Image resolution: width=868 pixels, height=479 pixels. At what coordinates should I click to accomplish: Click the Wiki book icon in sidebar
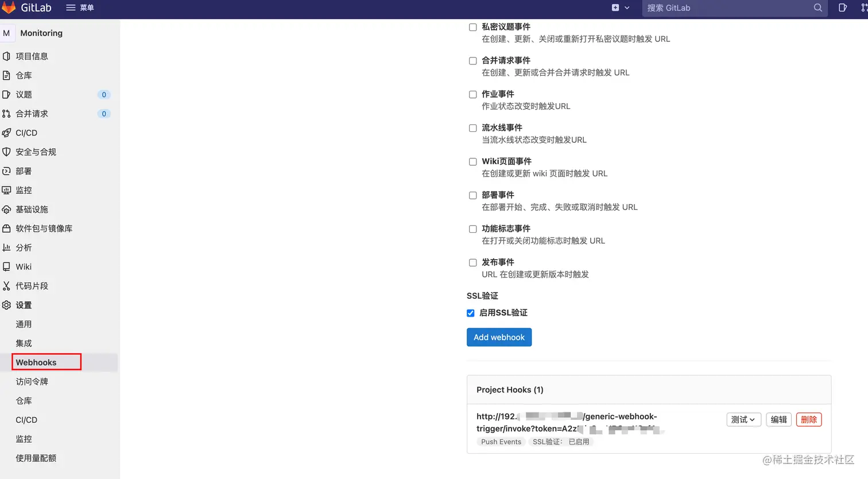point(6,267)
